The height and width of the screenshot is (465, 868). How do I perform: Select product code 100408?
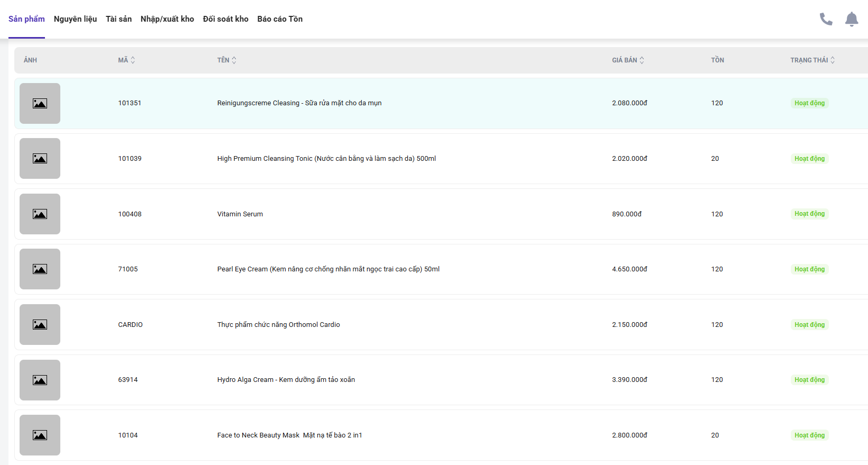(130, 214)
